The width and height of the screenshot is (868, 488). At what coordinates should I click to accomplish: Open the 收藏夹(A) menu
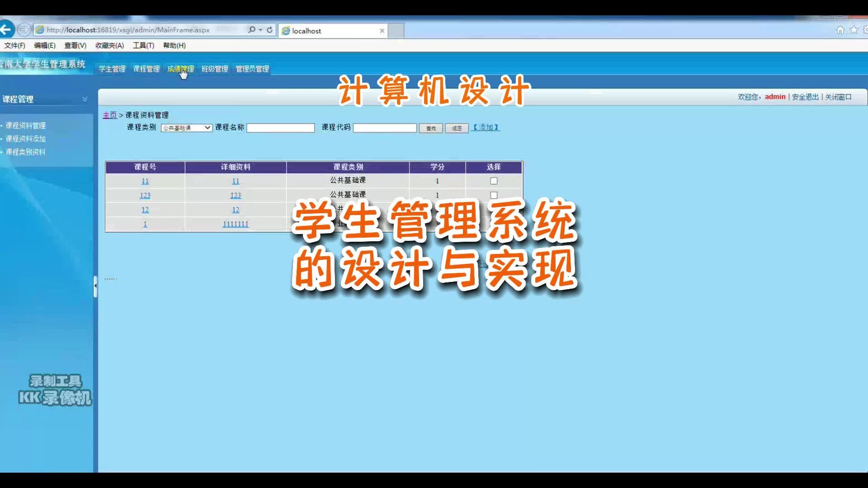(109, 45)
